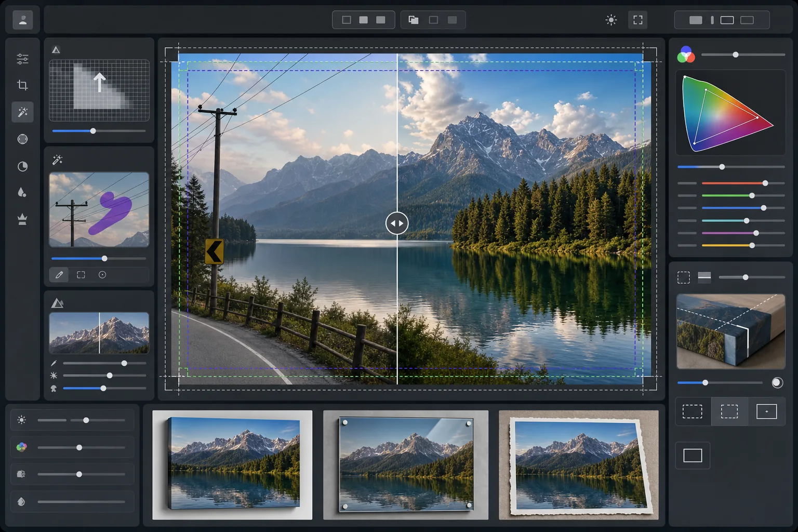Toggle the brightness sun icon in top bar

click(611, 20)
